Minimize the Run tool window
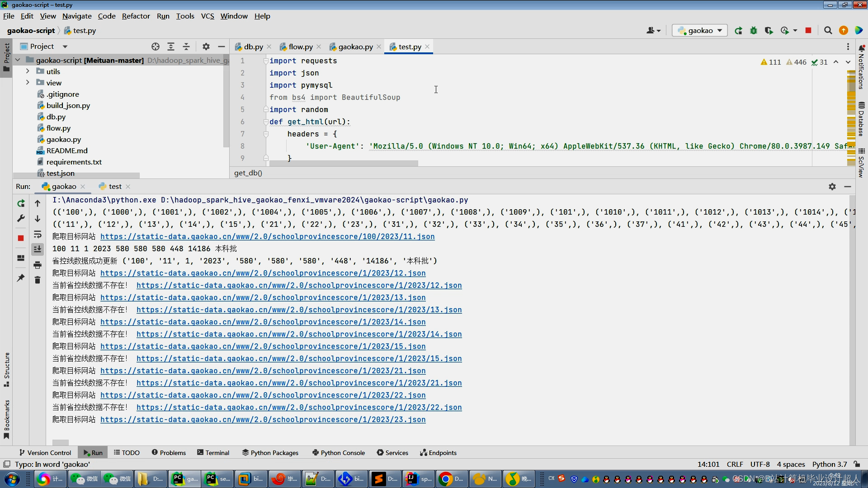This screenshot has height=488, width=868. click(x=848, y=187)
